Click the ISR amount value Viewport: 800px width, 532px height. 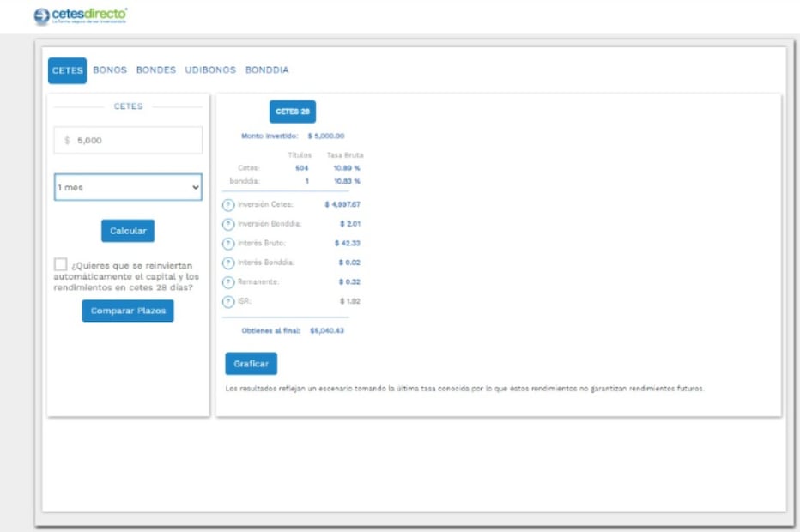point(350,301)
